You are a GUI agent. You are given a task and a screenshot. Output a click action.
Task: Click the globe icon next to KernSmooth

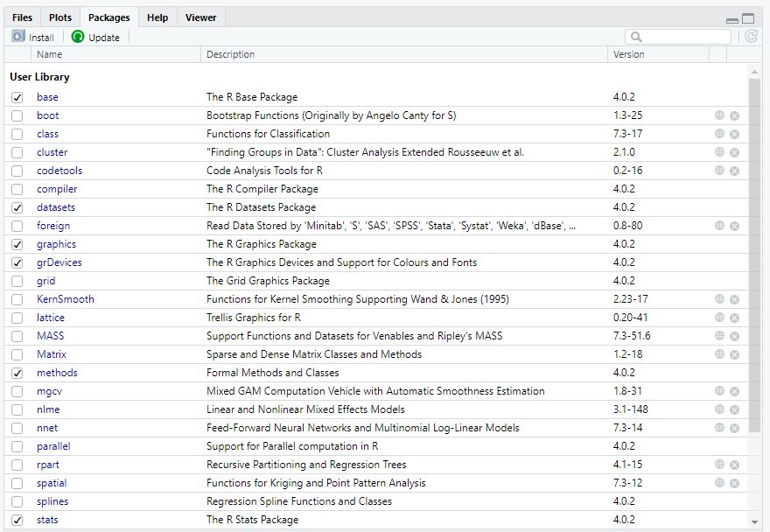tap(717, 299)
